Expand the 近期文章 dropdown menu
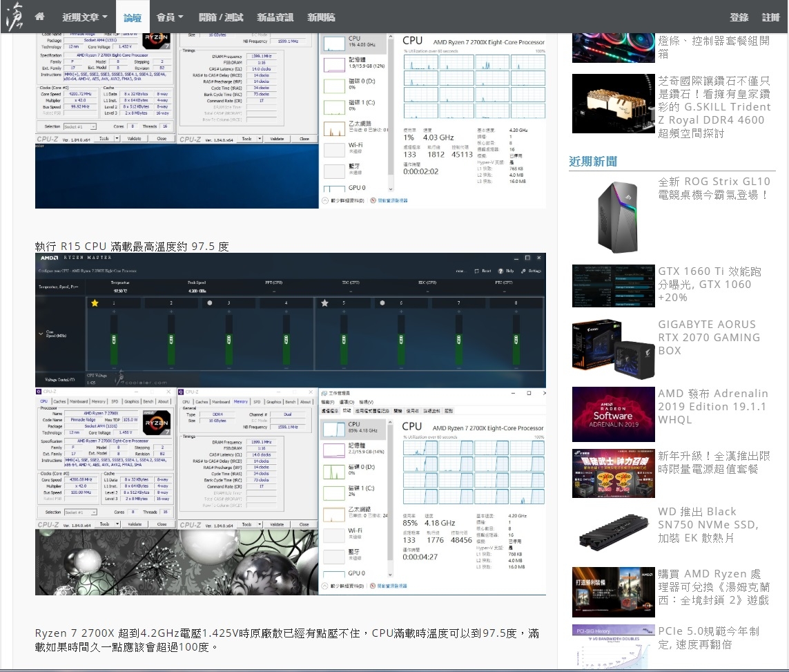The height and width of the screenshot is (672, 789). coord(84,17)
